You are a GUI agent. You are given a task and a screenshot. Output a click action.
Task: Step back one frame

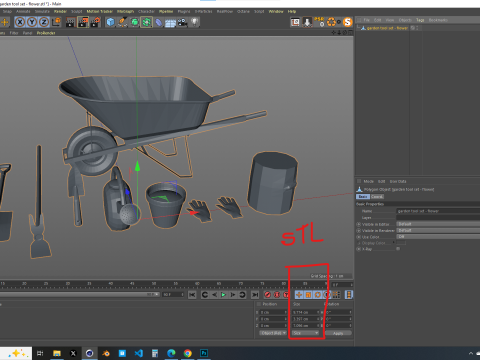pos(214,295)
